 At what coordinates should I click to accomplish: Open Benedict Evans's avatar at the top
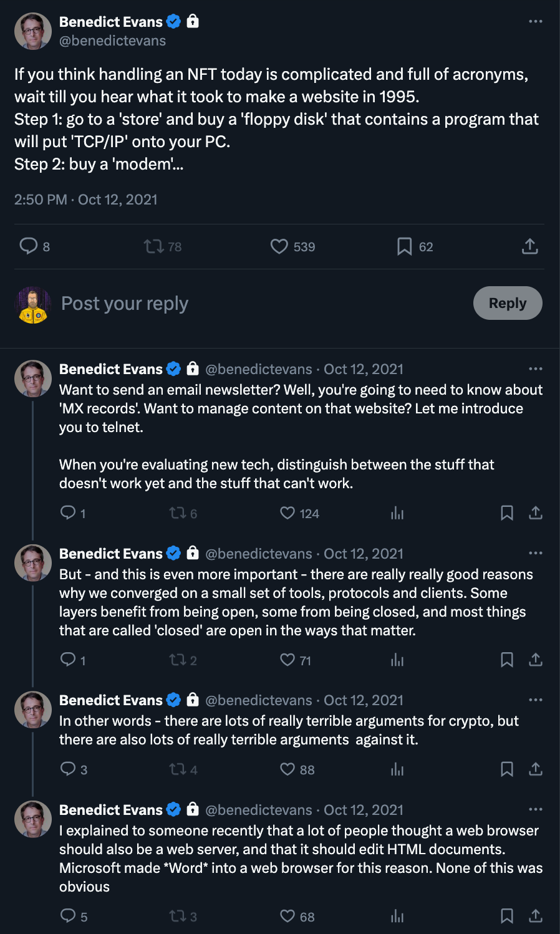point(33,31)
